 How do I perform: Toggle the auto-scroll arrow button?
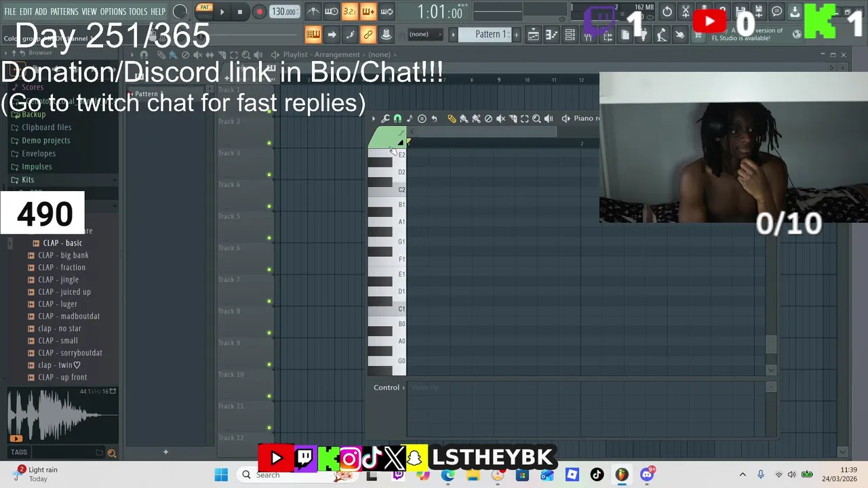click(332, 35)
